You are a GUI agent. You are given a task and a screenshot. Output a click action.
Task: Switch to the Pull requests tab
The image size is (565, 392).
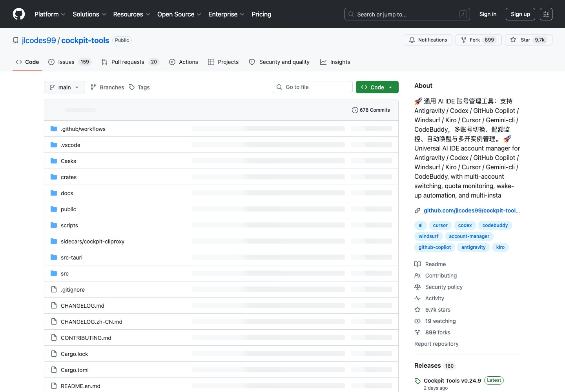pyautogui.click(x=130, y=62)
